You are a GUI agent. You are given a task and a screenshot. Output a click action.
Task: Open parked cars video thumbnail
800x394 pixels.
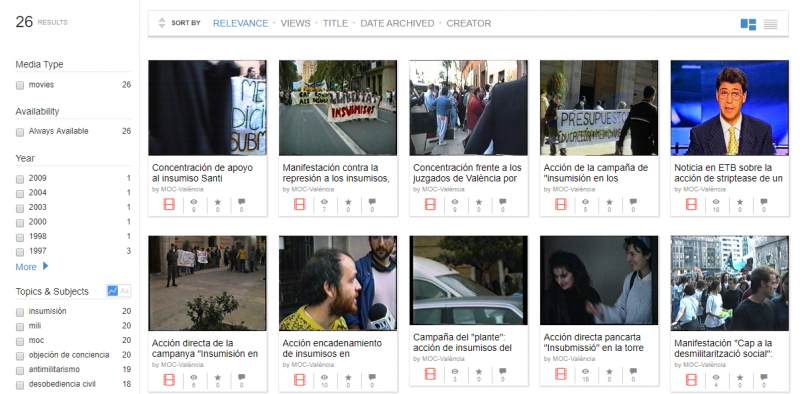468,280
